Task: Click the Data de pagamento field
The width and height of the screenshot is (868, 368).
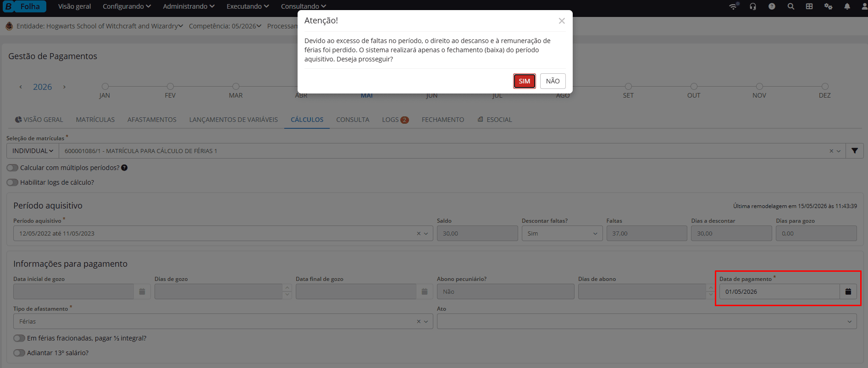Action: click(780, 291)
